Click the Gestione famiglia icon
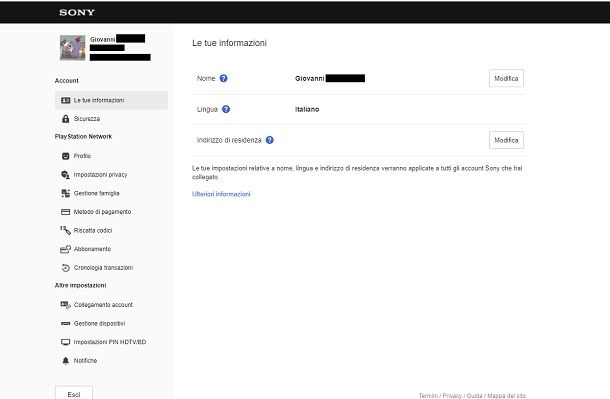This screenshot has width=610, height=399. tap(66, 193)
